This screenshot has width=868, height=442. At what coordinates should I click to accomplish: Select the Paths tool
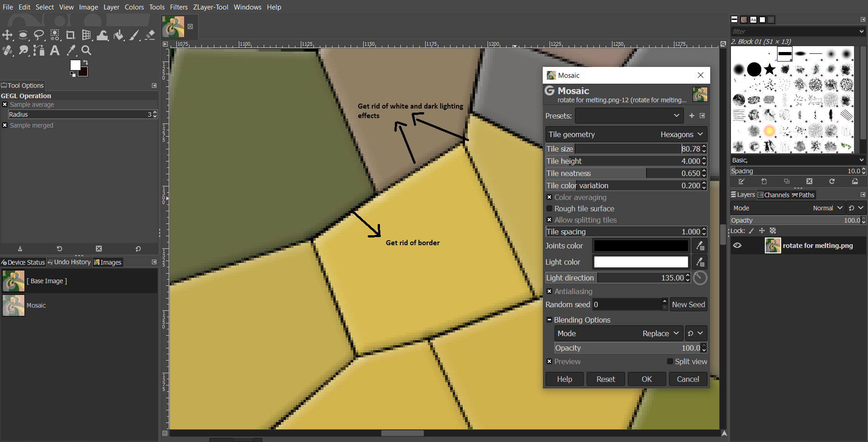(39, 50)
